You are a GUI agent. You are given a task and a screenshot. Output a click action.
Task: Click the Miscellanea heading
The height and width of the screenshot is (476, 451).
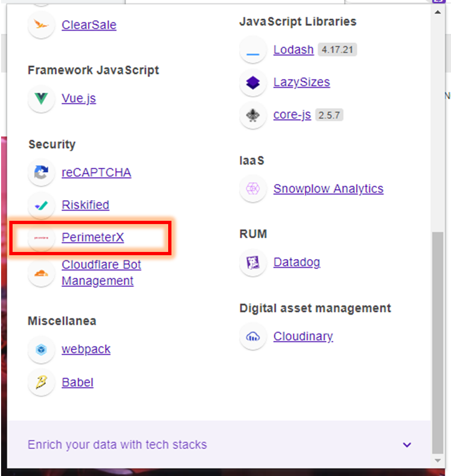click(62, 321)
